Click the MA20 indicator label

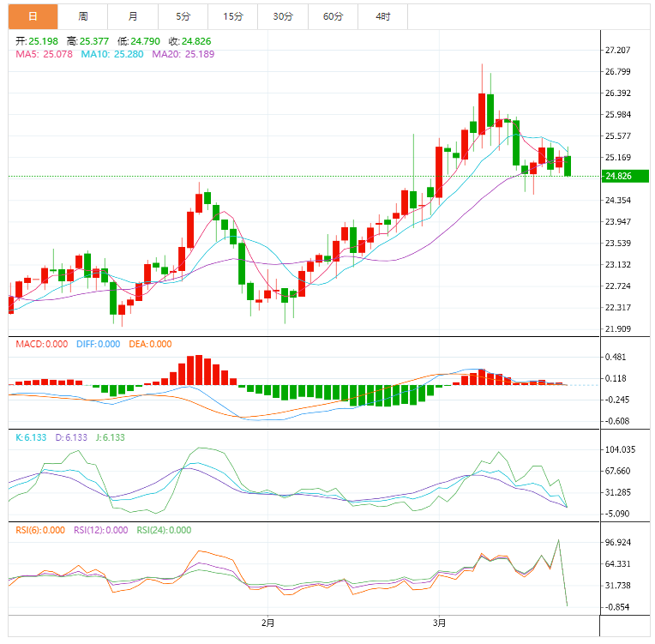pos(183,54)
